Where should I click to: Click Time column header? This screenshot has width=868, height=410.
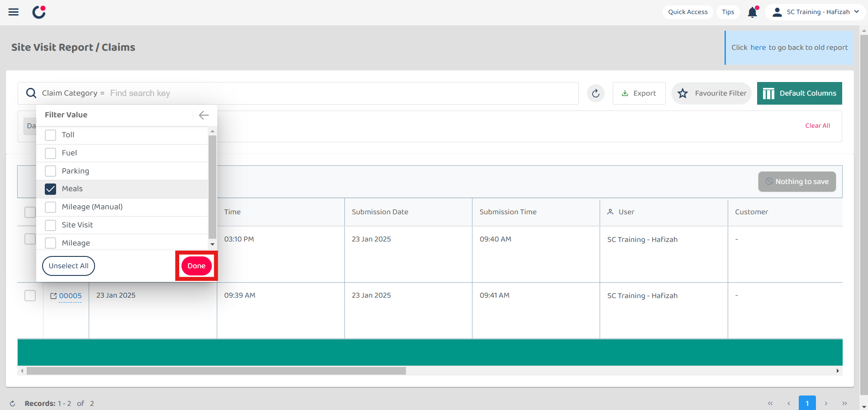pos(281,212)
